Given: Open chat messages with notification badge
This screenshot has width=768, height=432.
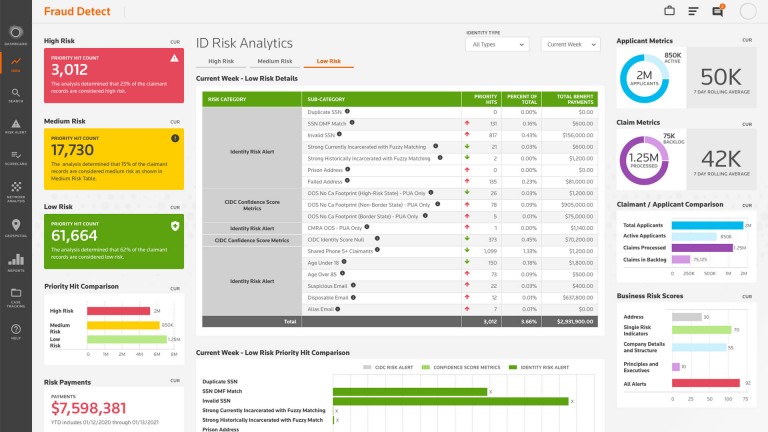Looking at the screenshot, I should pos(717,11).
